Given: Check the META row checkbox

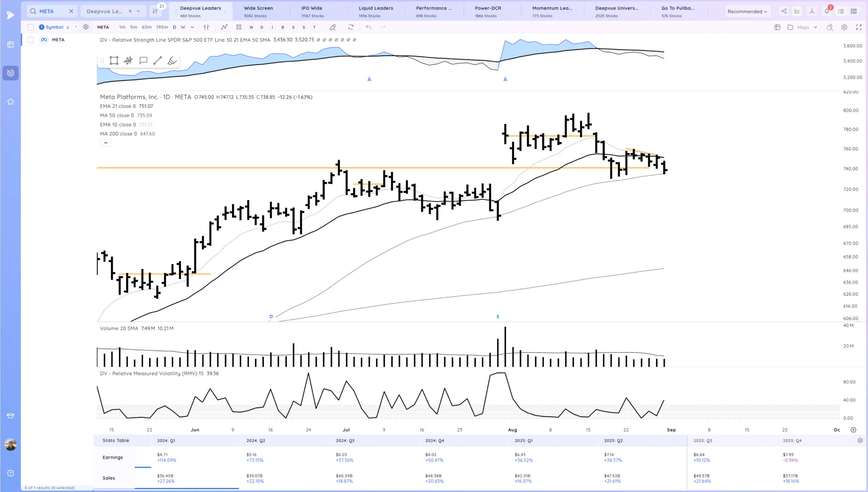Looking at the screenshot, I should [x=31, y=40].
